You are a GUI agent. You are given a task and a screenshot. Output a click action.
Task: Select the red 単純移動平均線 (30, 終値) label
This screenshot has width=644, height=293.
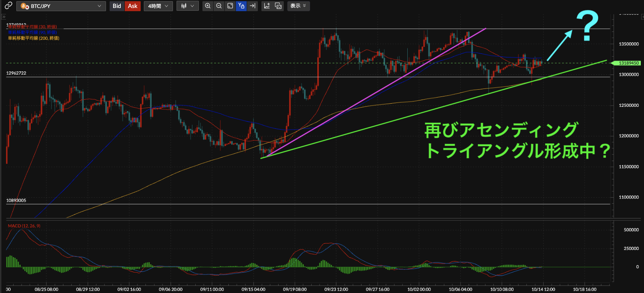click(x=33, y=27)
